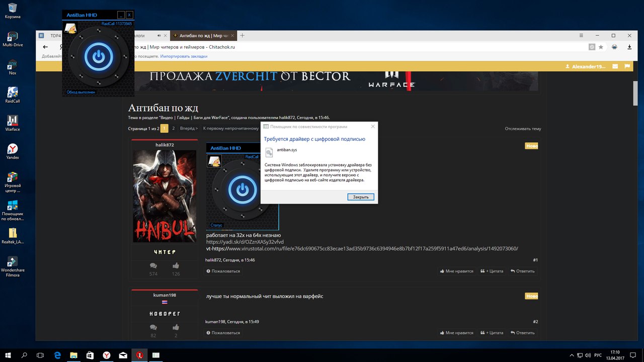Close the Помощник по совместимости dialog with X
Image resolution: width=644 pixels, height=362 pixels.
[x=373, y=127]
